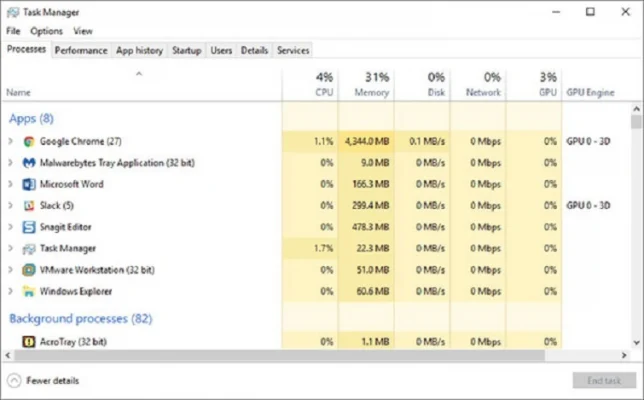Click the Windows Explorer folder icon
644x400 pixels.
click(30, 291)
